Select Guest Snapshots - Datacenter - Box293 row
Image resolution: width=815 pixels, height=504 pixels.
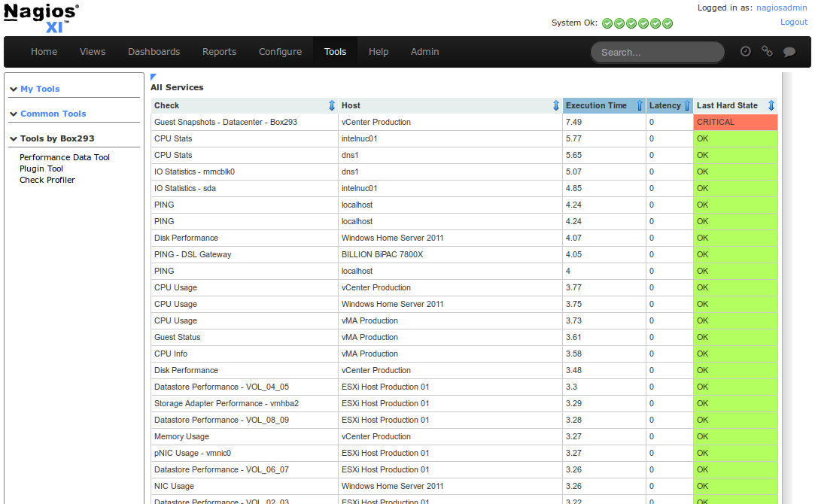464,122
